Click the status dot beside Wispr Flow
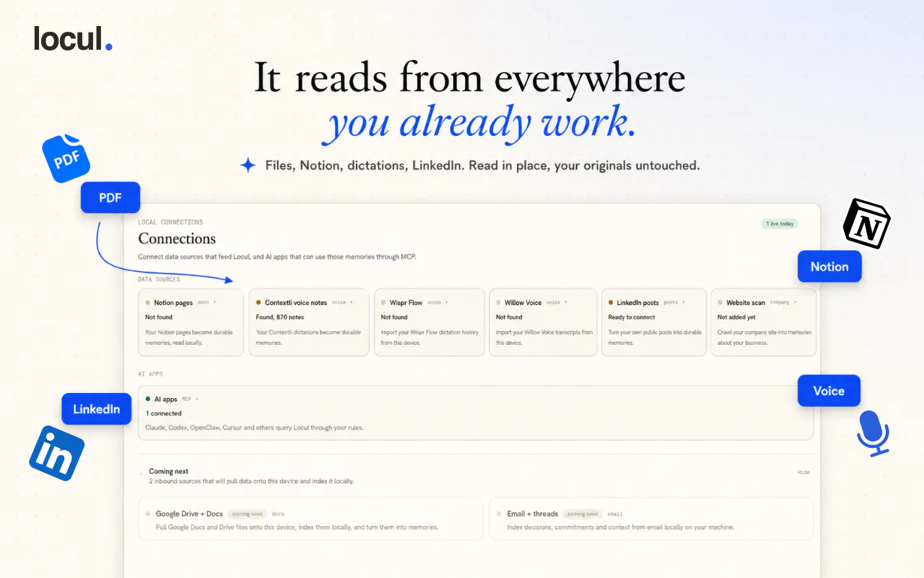The width and height of the screenshot is (924, 578). 383,303
